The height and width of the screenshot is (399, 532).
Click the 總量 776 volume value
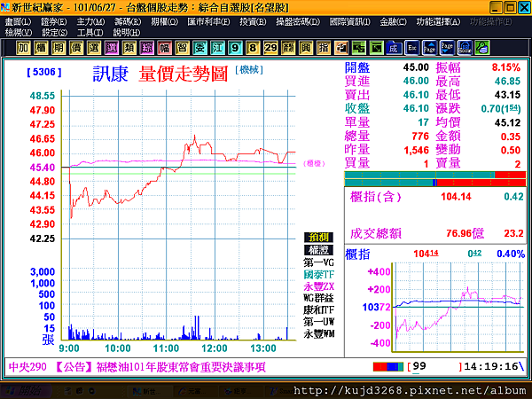pos(420,137)
